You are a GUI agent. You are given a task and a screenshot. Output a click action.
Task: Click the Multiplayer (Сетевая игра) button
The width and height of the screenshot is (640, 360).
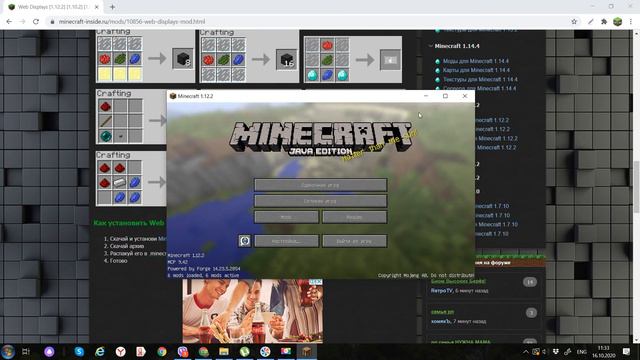[320, 201]
